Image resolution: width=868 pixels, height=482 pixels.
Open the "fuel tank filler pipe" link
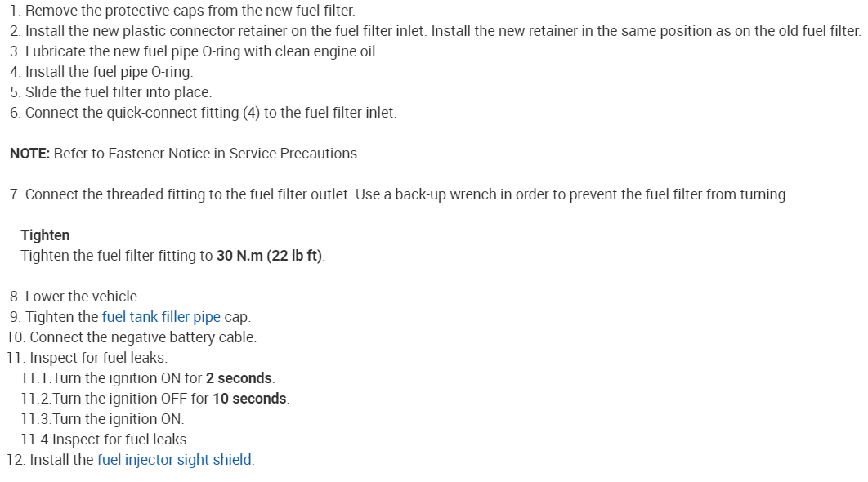(x=161, y=317)
